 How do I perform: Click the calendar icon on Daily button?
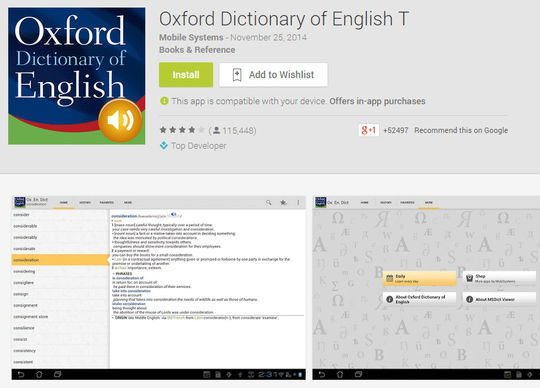click(x=390, y=279)
